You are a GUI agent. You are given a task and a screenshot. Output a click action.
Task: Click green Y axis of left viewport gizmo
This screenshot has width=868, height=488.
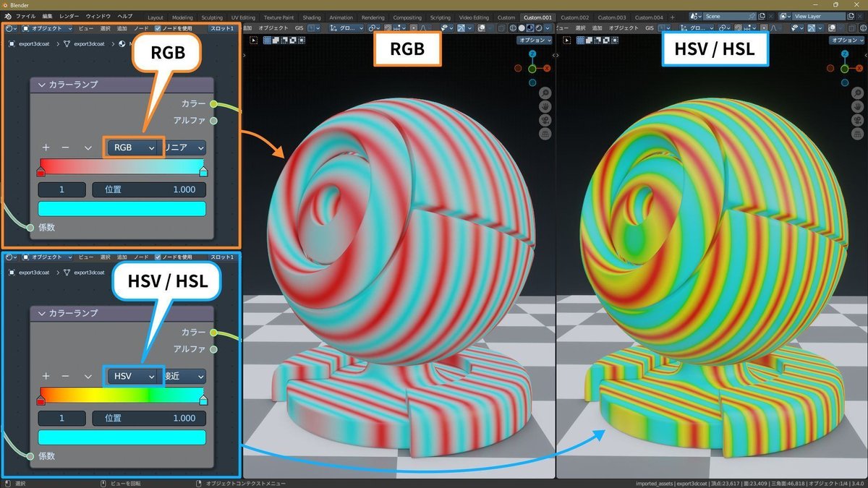(x=532, y=69)
